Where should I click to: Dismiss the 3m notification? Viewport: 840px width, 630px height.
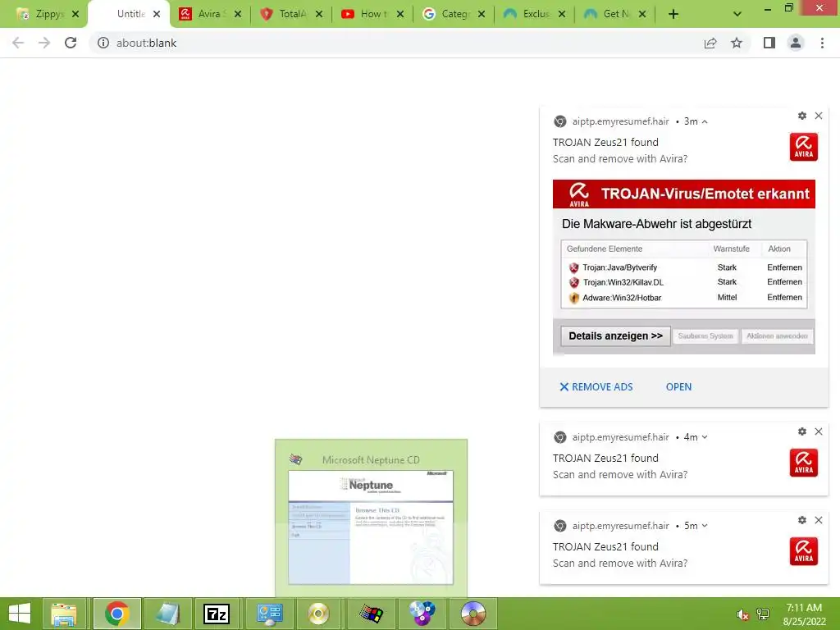819,116
